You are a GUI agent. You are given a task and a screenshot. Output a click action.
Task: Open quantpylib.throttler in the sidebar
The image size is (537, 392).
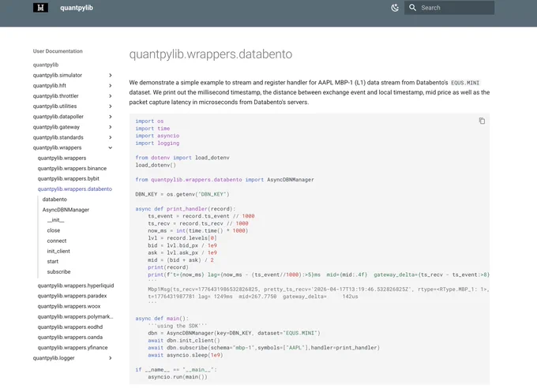point(55,95)
